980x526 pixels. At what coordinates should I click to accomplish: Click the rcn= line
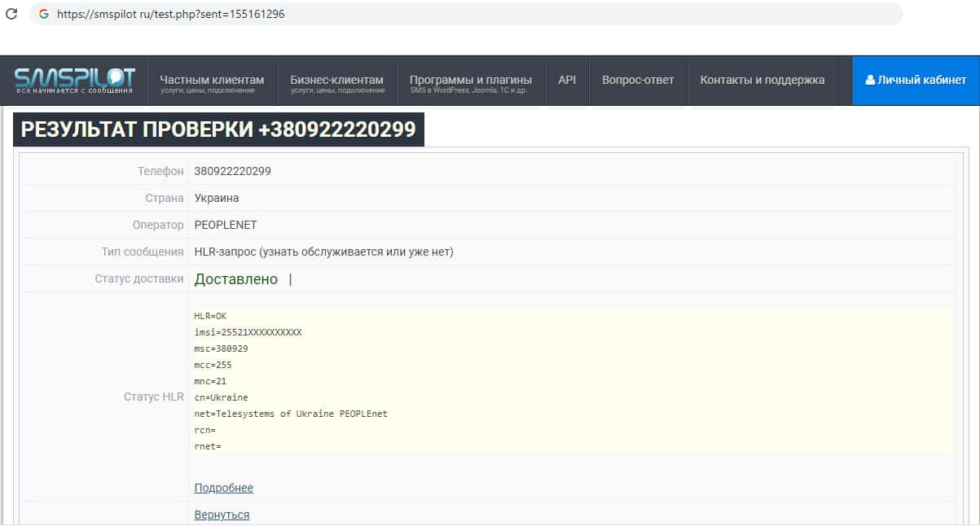204,430
